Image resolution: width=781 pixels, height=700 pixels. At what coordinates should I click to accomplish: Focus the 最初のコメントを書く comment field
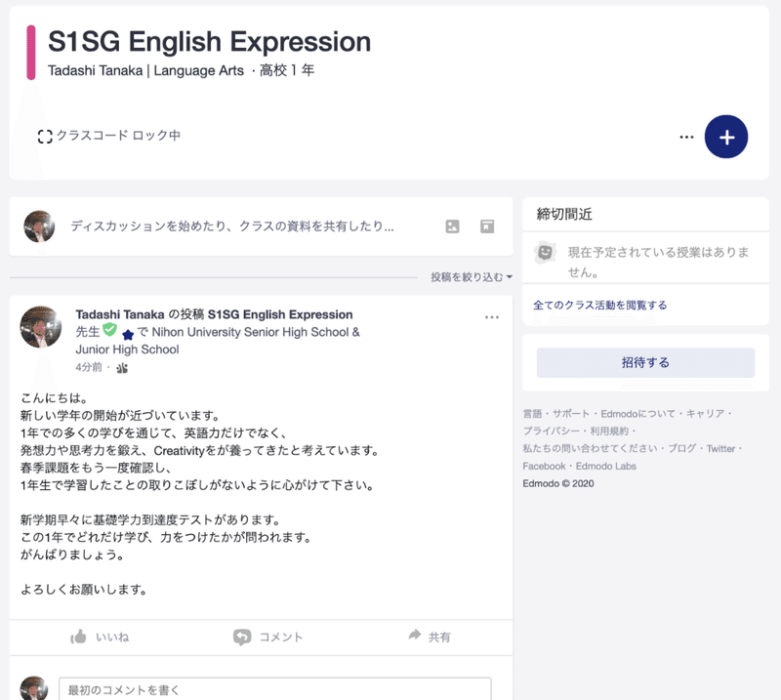pos(275,689)
